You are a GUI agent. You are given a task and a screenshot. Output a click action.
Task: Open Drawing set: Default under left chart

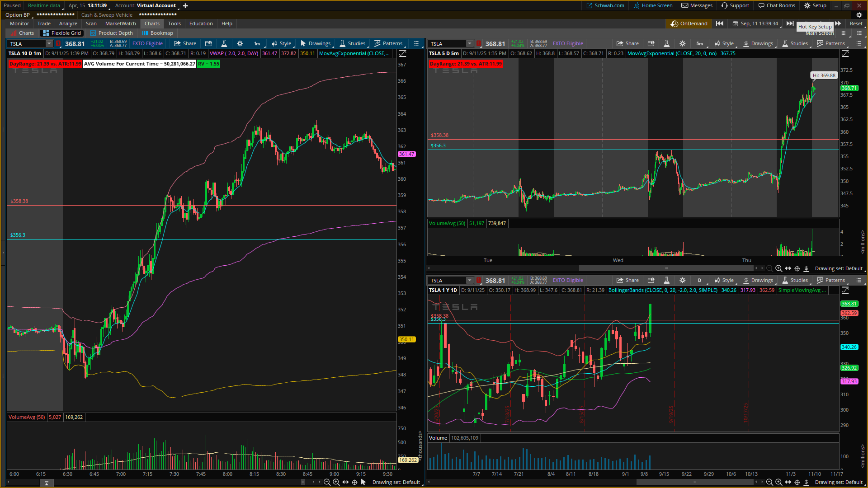[396, 482]
